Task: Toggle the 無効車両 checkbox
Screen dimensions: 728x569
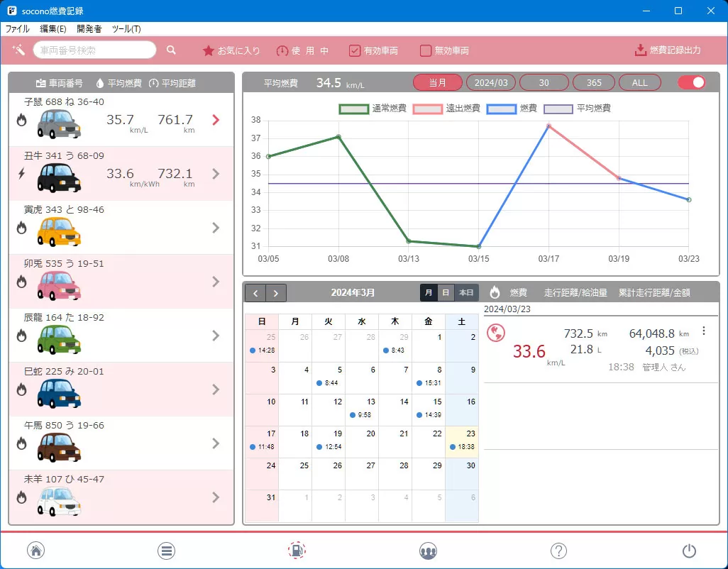Action: 425,50
